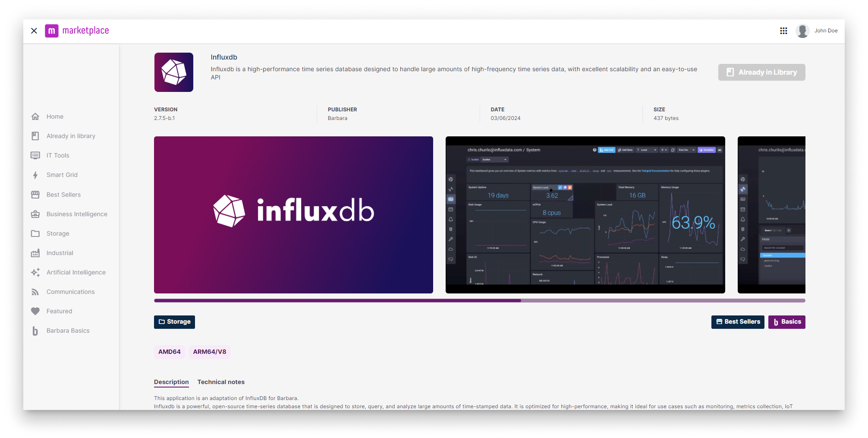This screenshot has width=868, height=438.
Task: Open the Featured heart icon
Action: coord(35,311)
